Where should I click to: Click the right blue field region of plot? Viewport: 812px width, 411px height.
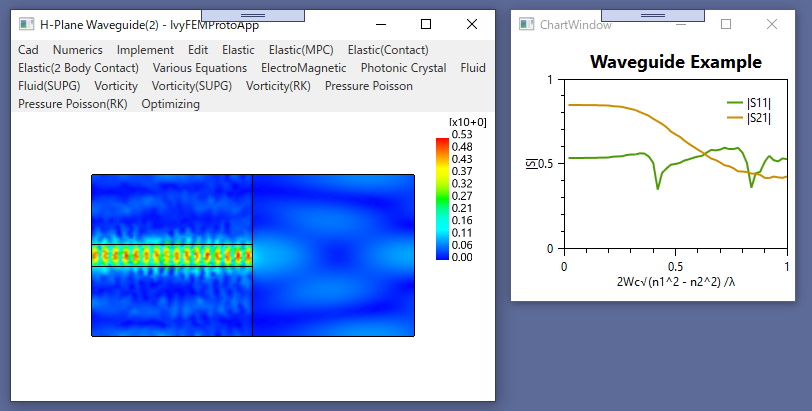coord(334,255)
